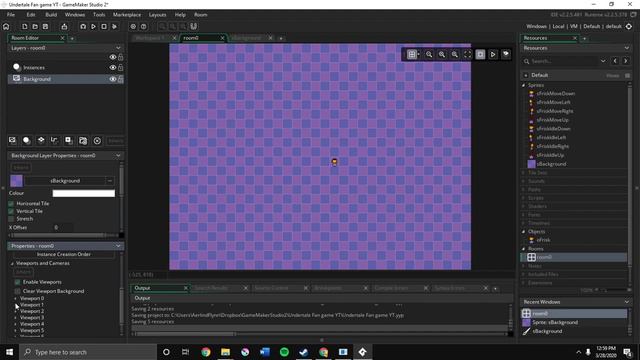
Task: Collapse the Objects tree folder
Action: pos(524,231)
